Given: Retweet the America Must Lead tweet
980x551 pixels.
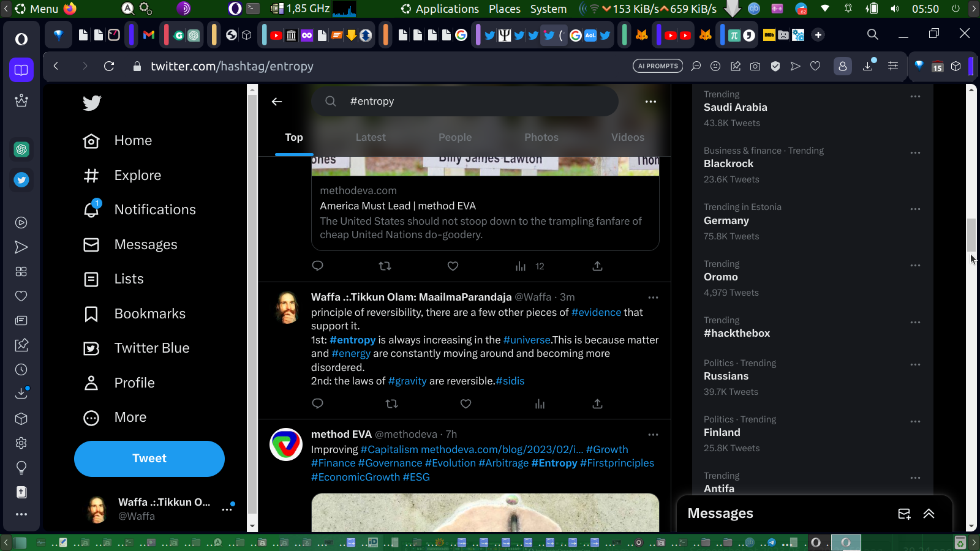Looking at the screenshot, I should 385,266.
